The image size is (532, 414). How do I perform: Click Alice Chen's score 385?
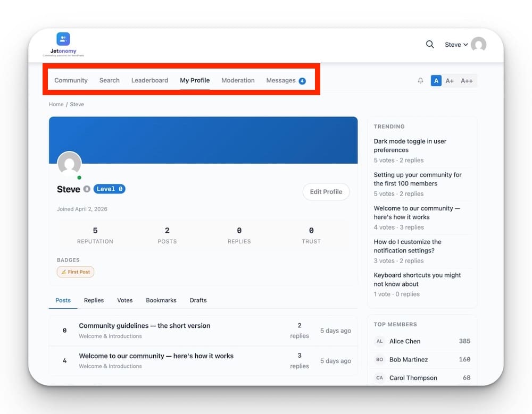tap(464, 341)
